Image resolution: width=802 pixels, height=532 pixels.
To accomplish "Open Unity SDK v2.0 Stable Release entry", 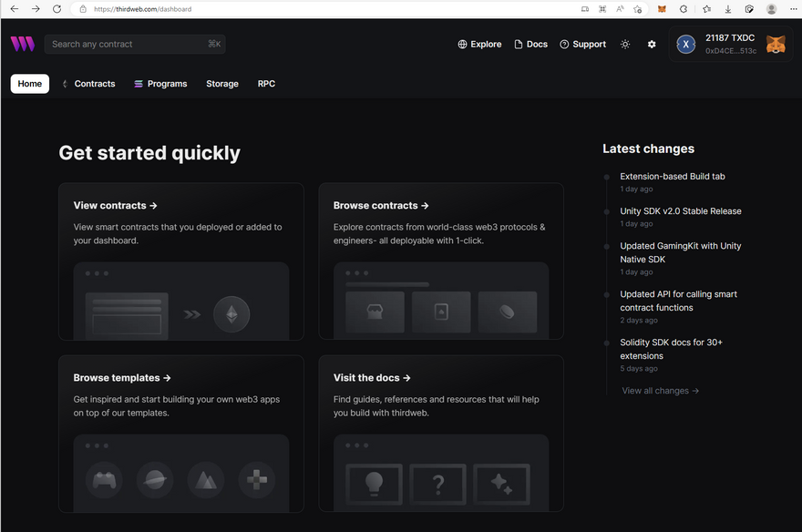I will 681,211.
